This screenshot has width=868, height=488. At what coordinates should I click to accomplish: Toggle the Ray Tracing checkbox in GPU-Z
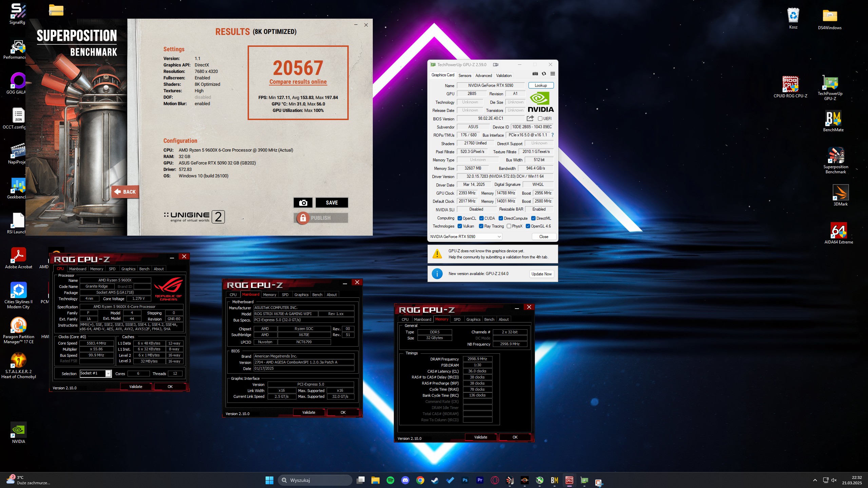click(481, 226)
